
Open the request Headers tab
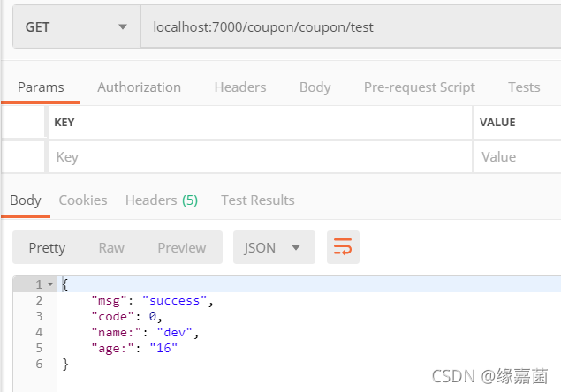point(240,87)
